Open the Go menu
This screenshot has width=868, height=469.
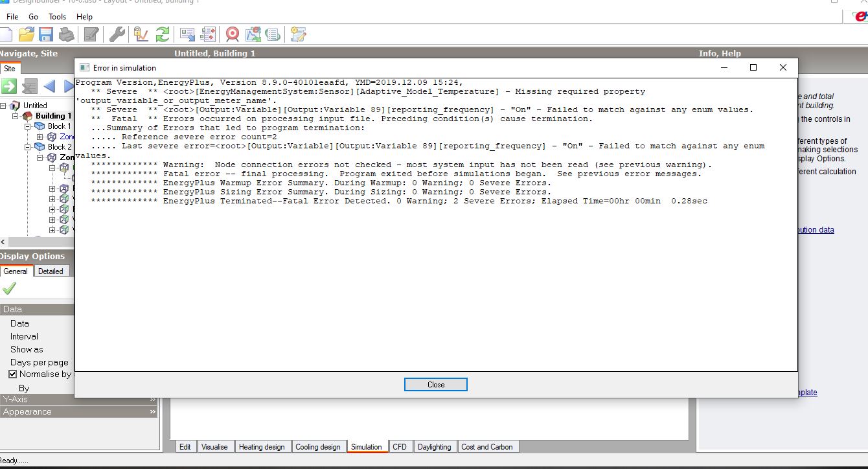click(x=33, y=17)
